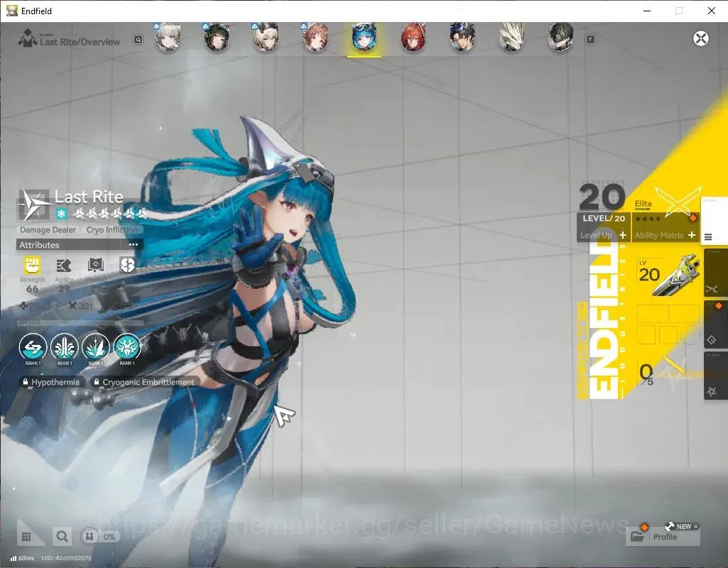Click the Strength fist attribute icon
Viewport: 728px width, 568px height.
point(32,266)
